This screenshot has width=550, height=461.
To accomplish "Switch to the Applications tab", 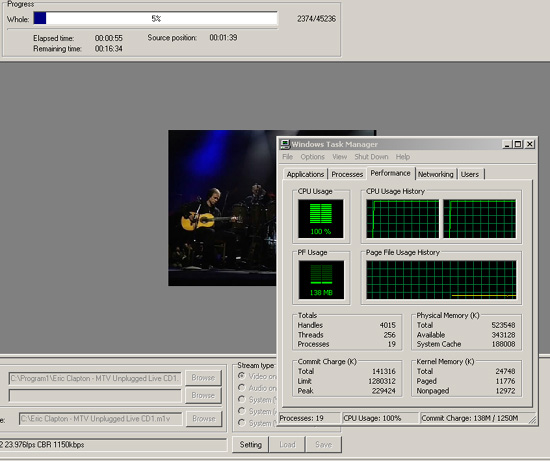I will point(305,174).
